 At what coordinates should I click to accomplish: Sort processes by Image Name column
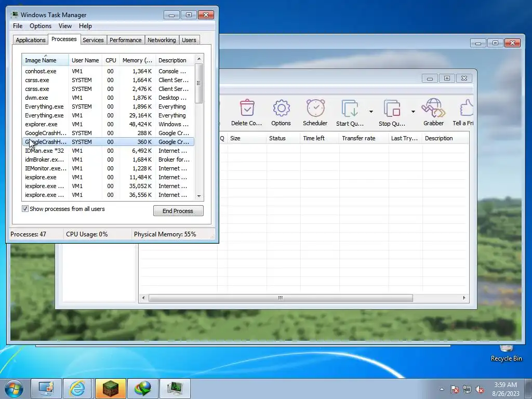pos(46,60)
